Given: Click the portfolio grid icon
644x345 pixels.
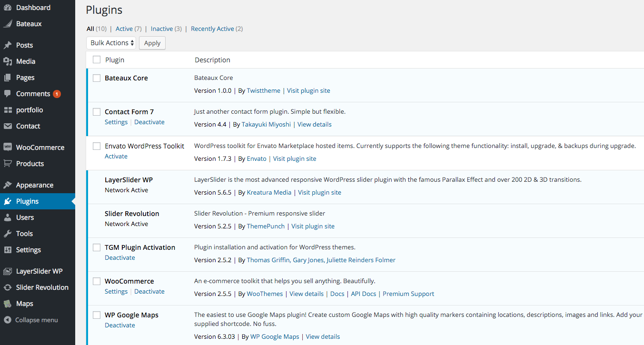Looking at the screenshot, I should pos(8,110).
